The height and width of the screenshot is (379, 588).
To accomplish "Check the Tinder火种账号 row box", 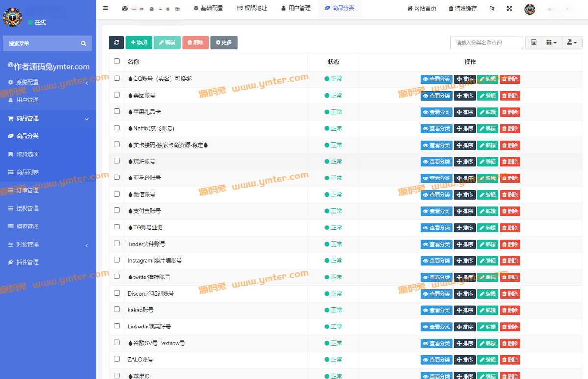I will tap(117, 243).
